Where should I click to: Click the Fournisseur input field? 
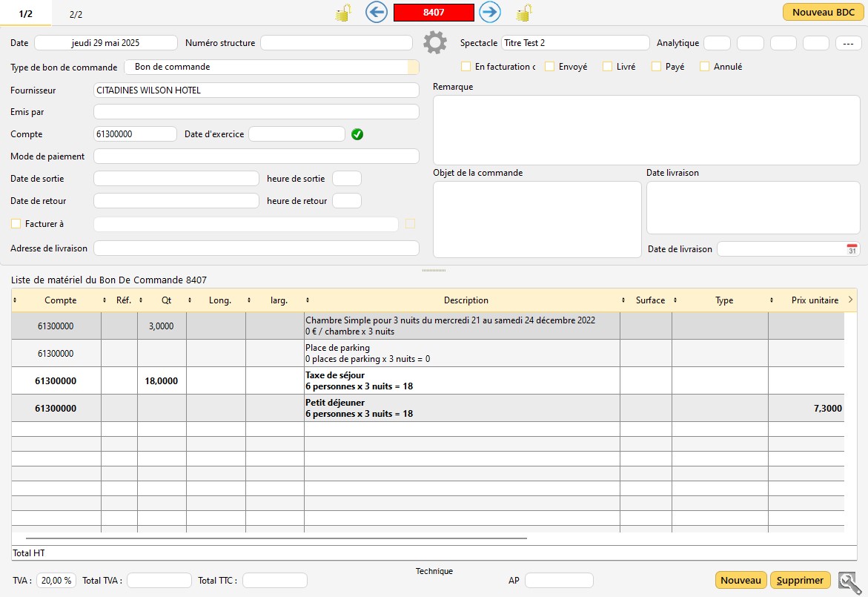pyautogui.click(x=256, y=90)
